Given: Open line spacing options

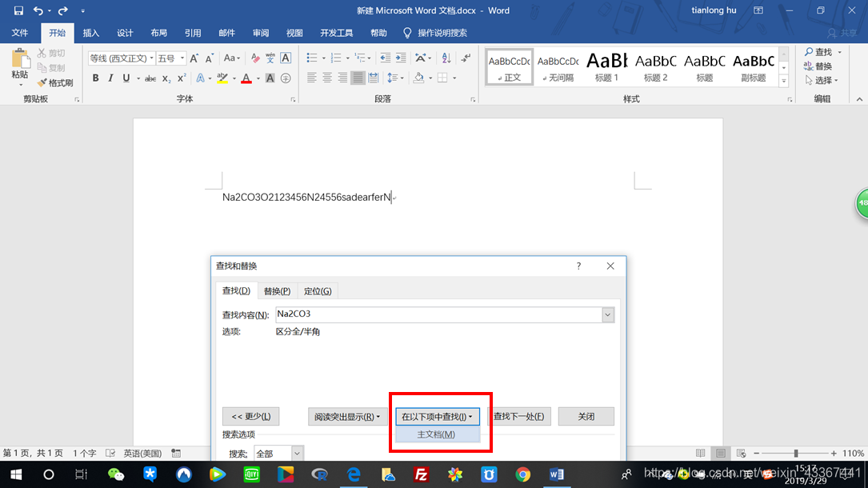Looking at the screenshot, I should click(x=395, y=78).
